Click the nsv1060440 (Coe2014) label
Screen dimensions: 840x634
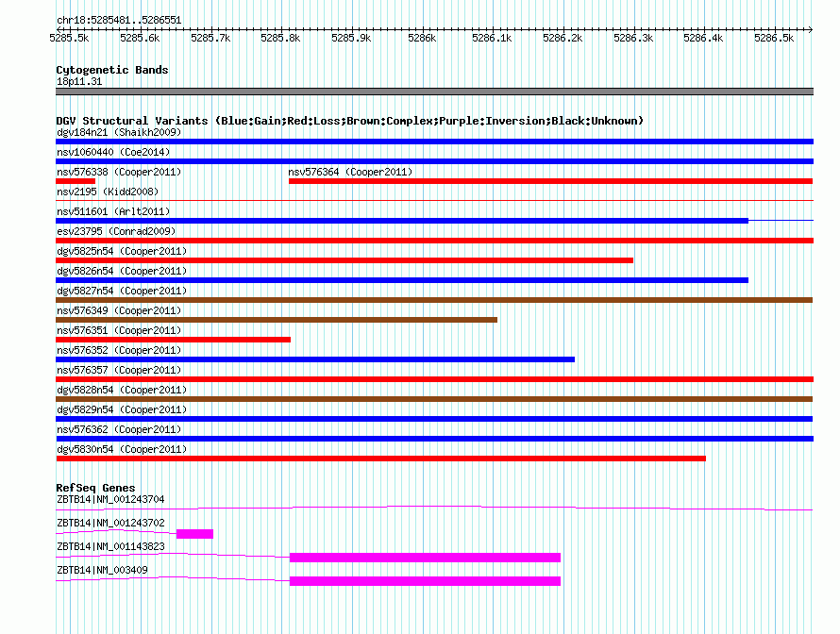(113, 152)
